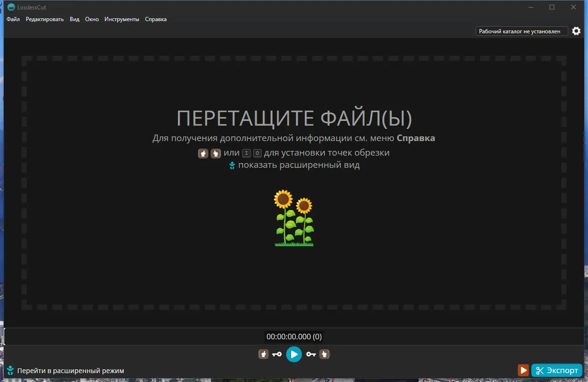This screenshot has width=588, height=382.
Task: Click the LosslessCut logo in the title bar
Action: click(x=11, y=7)
